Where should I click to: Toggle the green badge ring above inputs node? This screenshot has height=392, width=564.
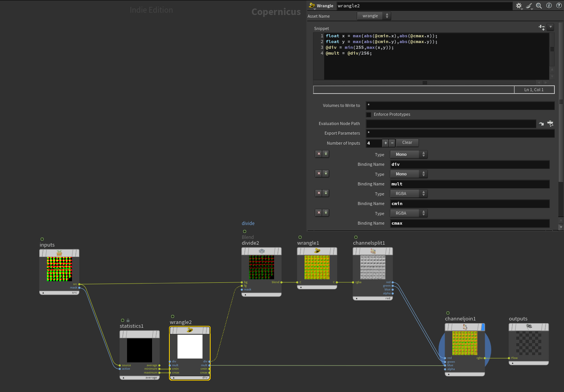point(42,239)
